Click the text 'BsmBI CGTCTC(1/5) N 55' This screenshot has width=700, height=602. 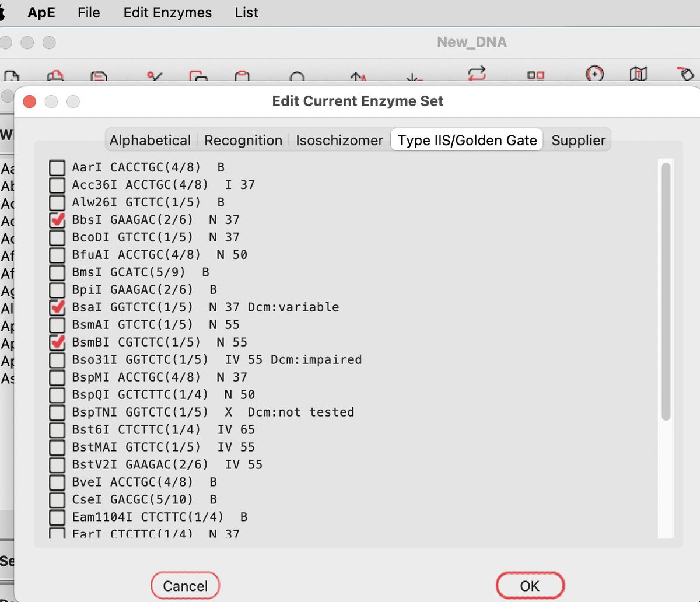(x=159, y=343)
